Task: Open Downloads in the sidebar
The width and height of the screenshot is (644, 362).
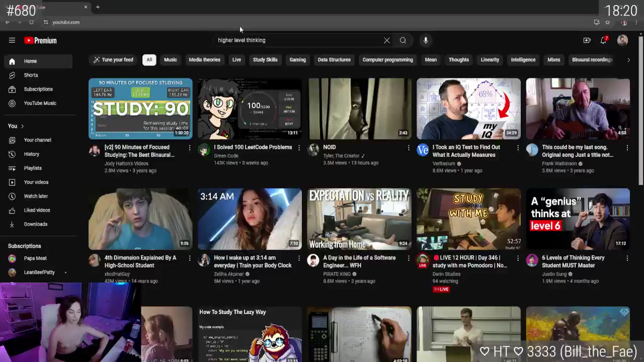Action: (x=38, y=224)
